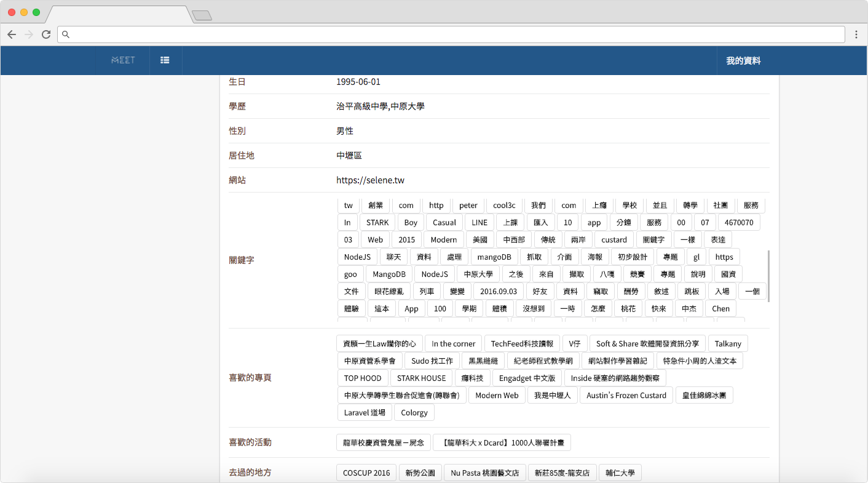Image resolution: width=868 pixels, height=483 pixels.
Task: Open a new tab with the tab-strip button
Action: point(202,15)
